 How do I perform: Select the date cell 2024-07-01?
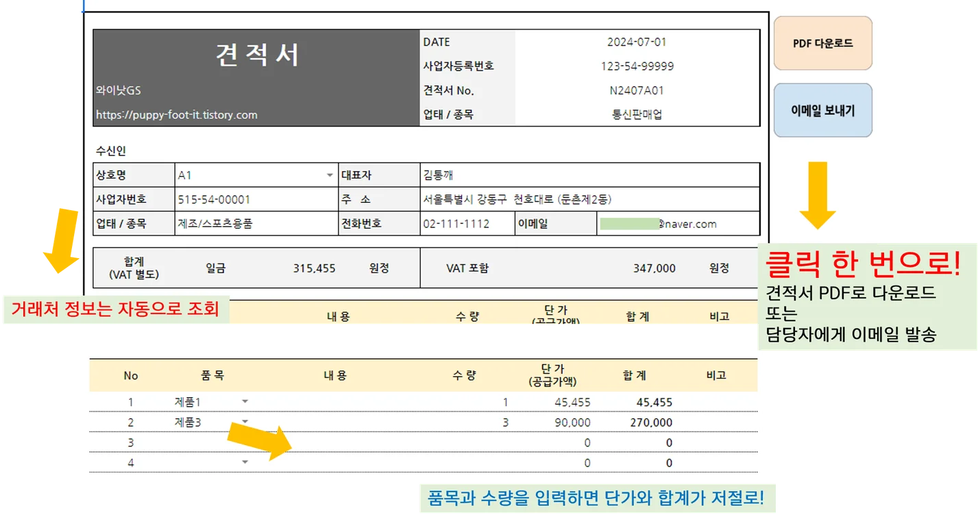tap(637, 42)
